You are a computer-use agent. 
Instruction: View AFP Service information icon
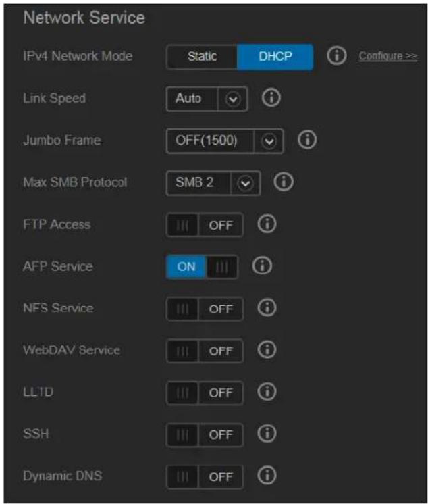point(262,266)
